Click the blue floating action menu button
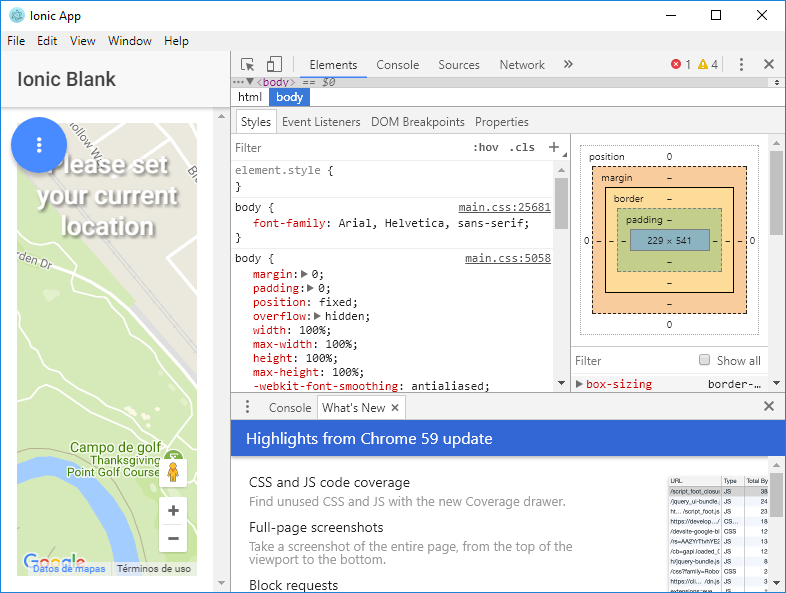 (x=39, y=145)
